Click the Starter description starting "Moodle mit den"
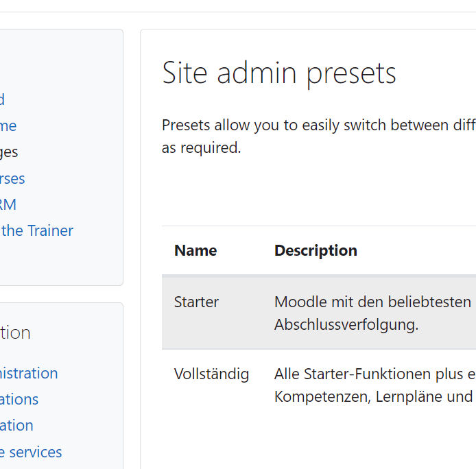The width and height of the screenshot is (476, 469). [x=375, y=313]
